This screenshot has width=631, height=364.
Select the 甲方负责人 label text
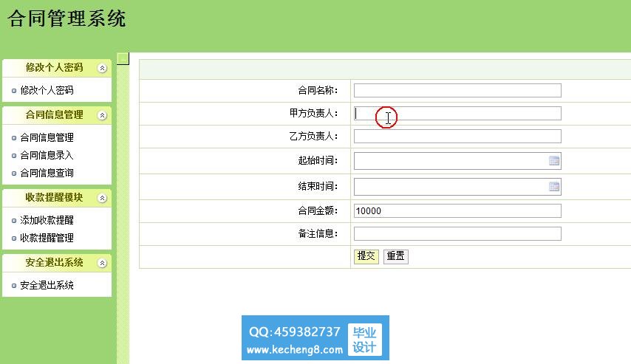(x=313, y=114)
